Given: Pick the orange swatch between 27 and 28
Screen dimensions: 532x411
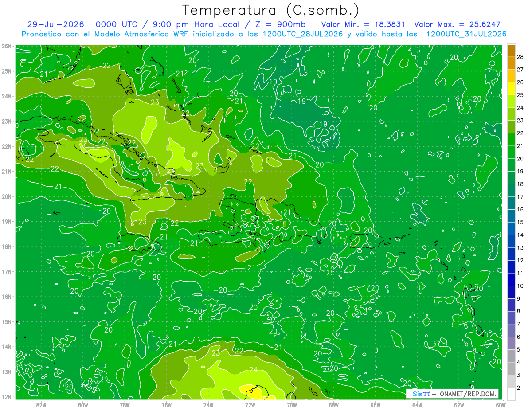Looking at the screenshot, I should [511, 63].
